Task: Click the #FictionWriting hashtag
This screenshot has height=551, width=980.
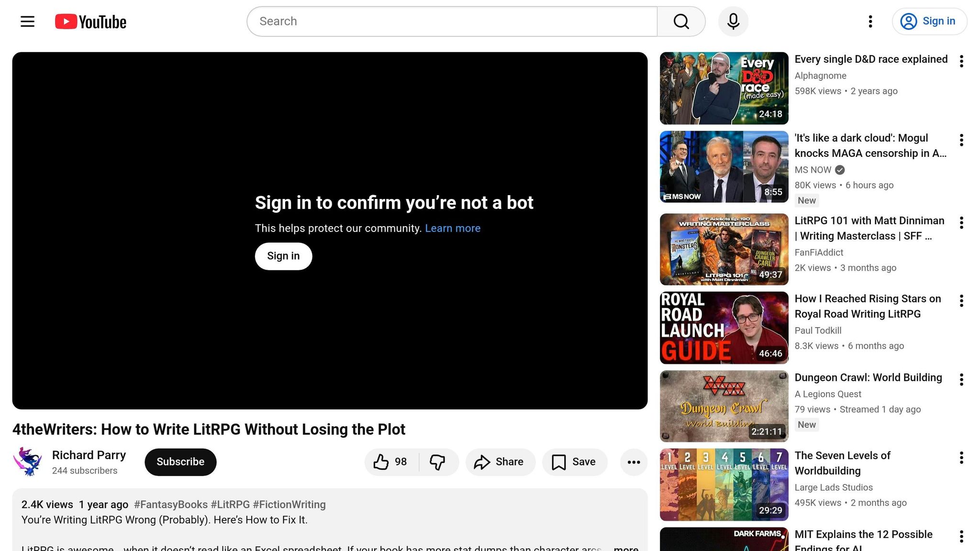Action: click(289, 505)
